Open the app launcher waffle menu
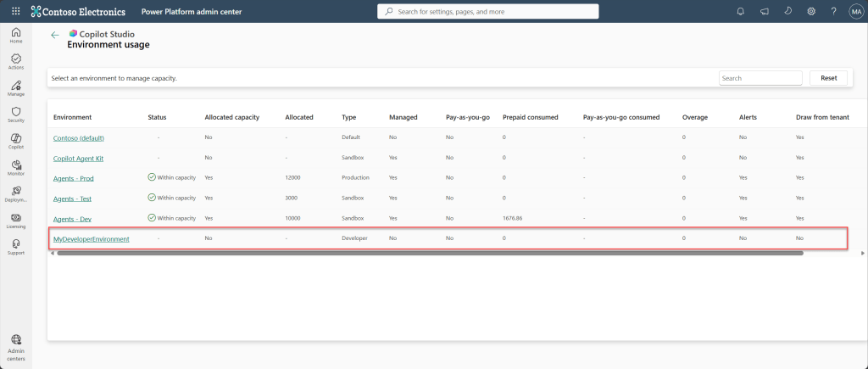The width and height of the screenshot is (868, 369). pos(15,11)
